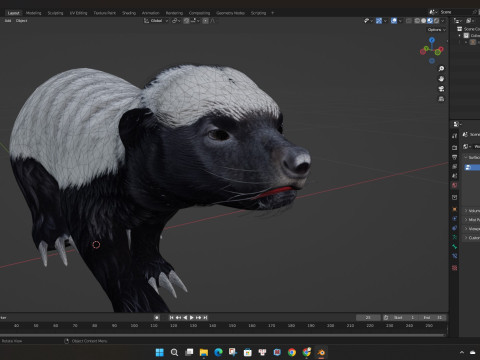Viewport: 480px width, 360px height.
Task: Open File Explorer from the taskbar
Action: pyautogui.click(x=204, y=352)
